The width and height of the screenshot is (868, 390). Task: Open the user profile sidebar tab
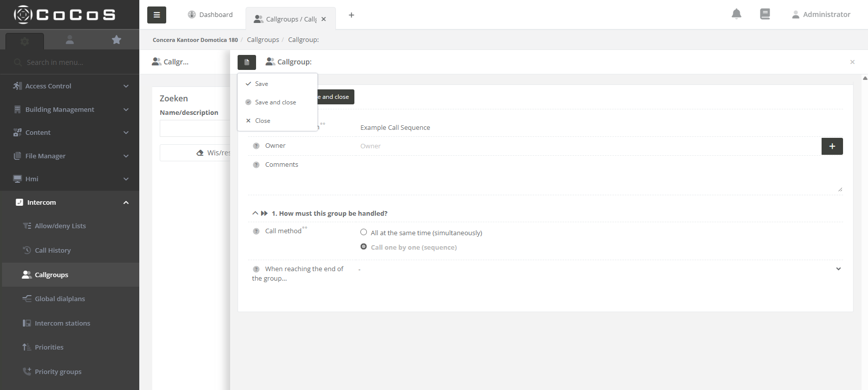70,40
